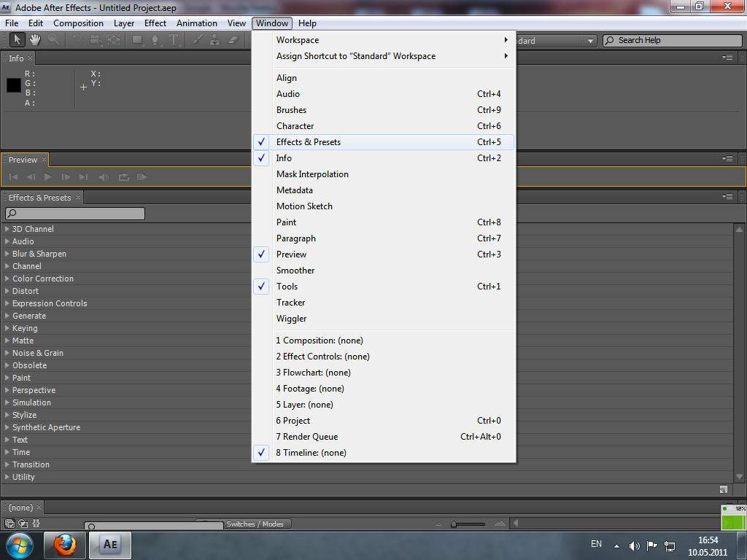Enable Character panel from Window menu

pos(384,125)
